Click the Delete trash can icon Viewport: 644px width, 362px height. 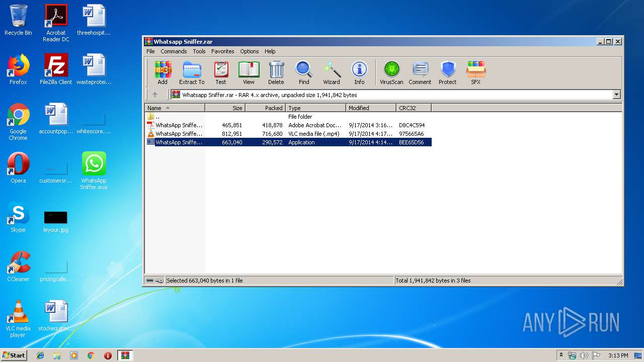(x=276, y=73)
